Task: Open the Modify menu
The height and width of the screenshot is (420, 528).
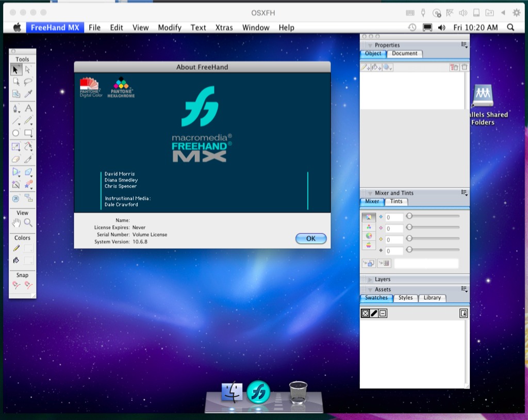Action: (x=170, y=28)
